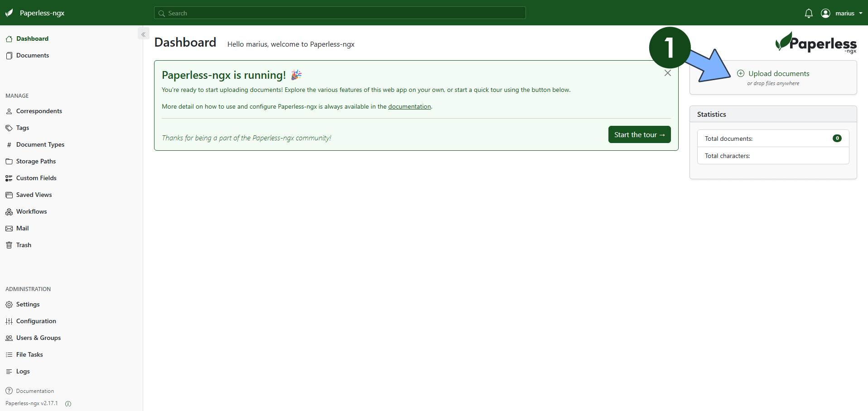Click the Correspondents person icon
This screenshot has width=868, height=411.
[9, 111]
